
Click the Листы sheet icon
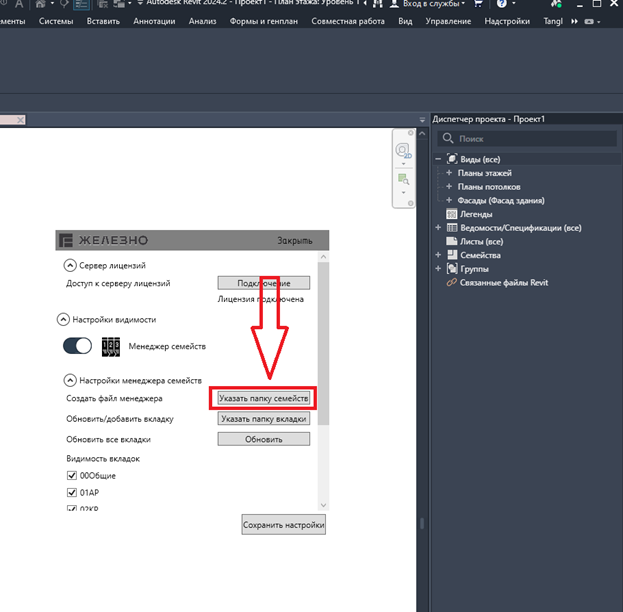(451, 241)
